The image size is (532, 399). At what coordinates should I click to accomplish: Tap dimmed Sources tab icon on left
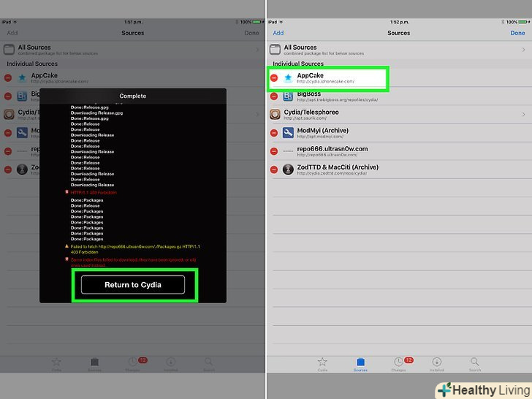coord(94,362)
